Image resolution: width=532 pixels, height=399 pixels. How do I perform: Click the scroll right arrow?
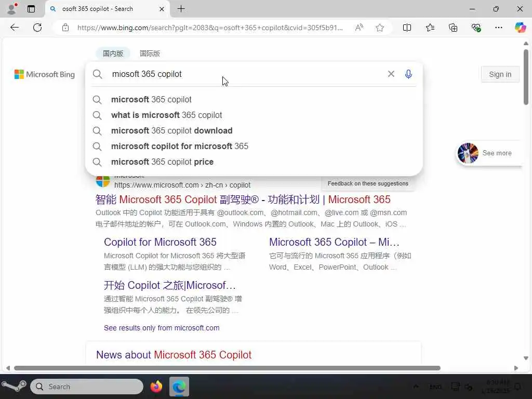(516, 368)
